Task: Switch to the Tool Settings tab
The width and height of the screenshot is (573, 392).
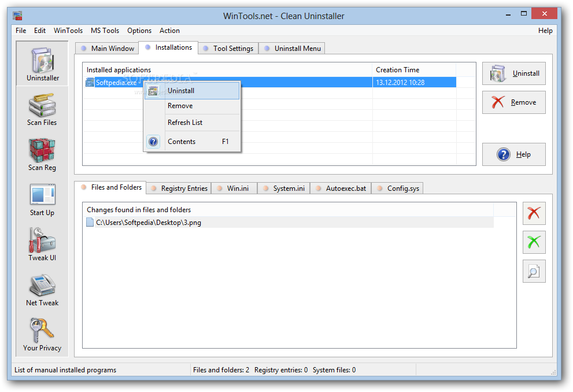Action: 228,48
